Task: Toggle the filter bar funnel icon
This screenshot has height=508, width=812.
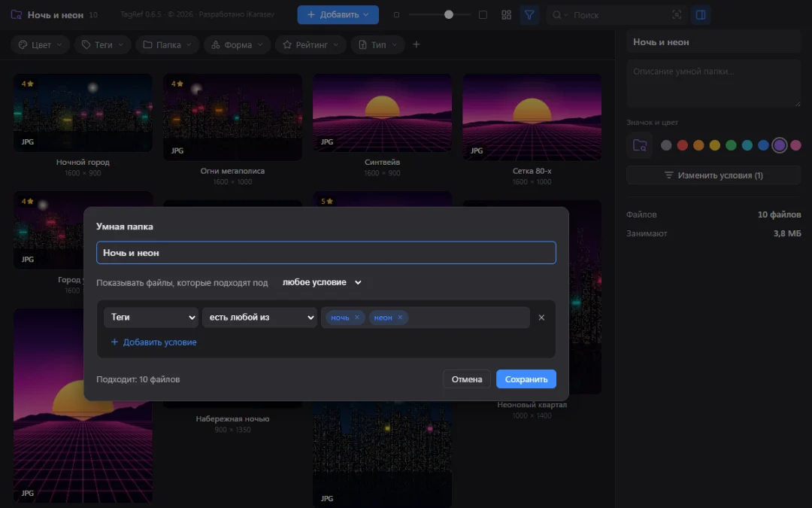Action: (x=529, y=15)
